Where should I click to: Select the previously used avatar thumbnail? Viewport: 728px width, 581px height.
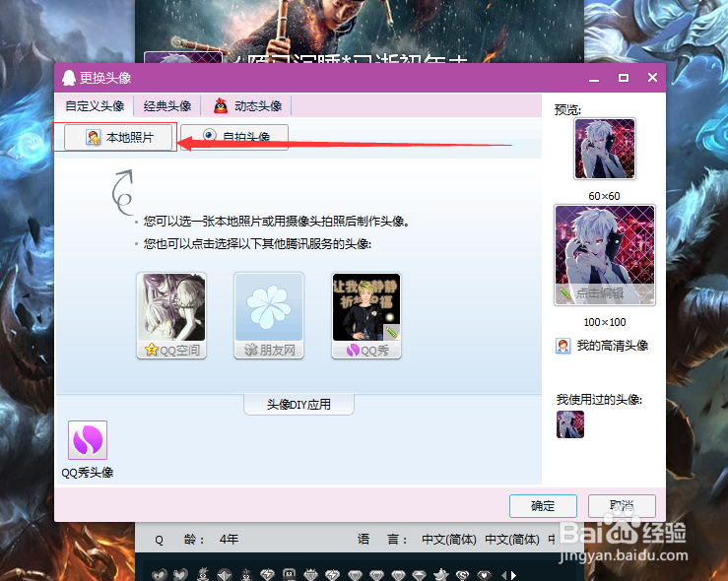[570, 424]
